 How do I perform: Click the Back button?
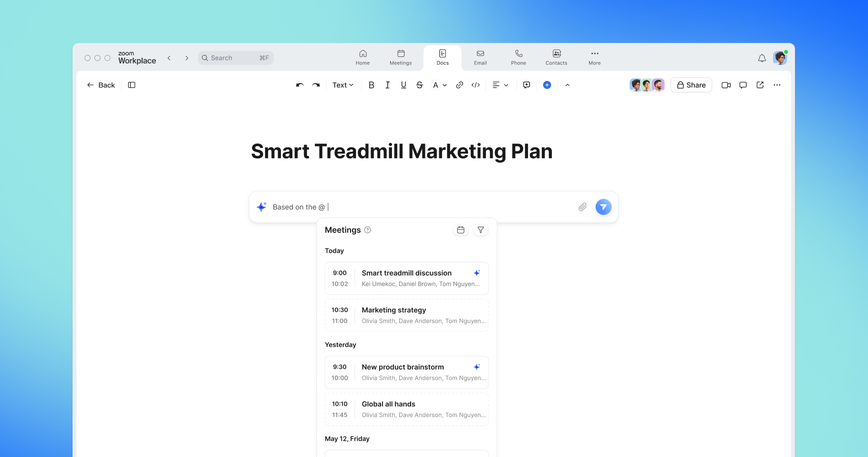(x=100, y=84)
